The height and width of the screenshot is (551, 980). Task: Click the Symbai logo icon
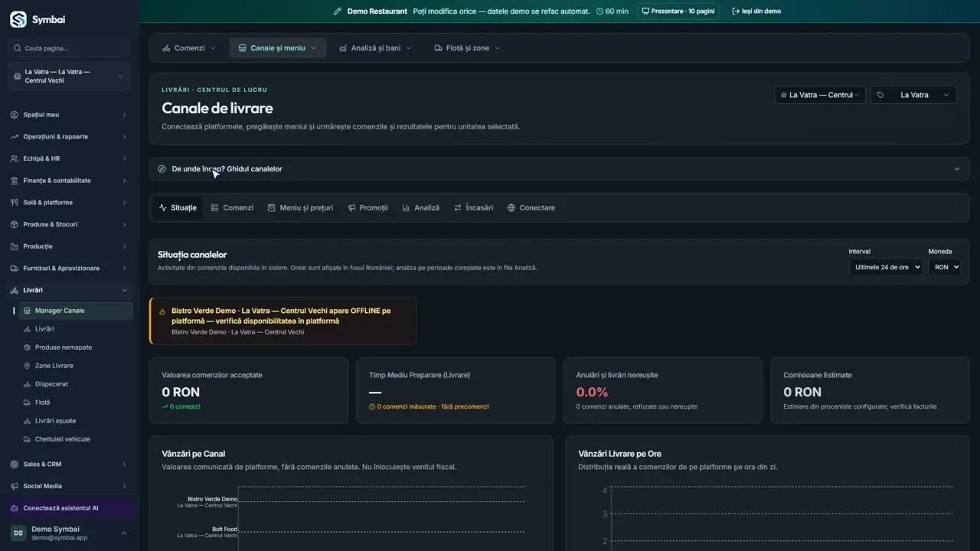(18, 19)
